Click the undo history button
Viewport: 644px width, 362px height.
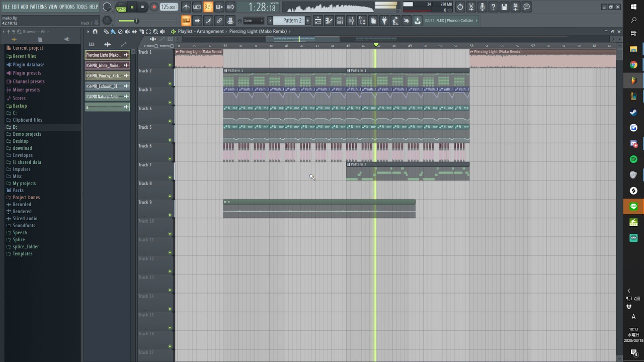pos(460,7)
